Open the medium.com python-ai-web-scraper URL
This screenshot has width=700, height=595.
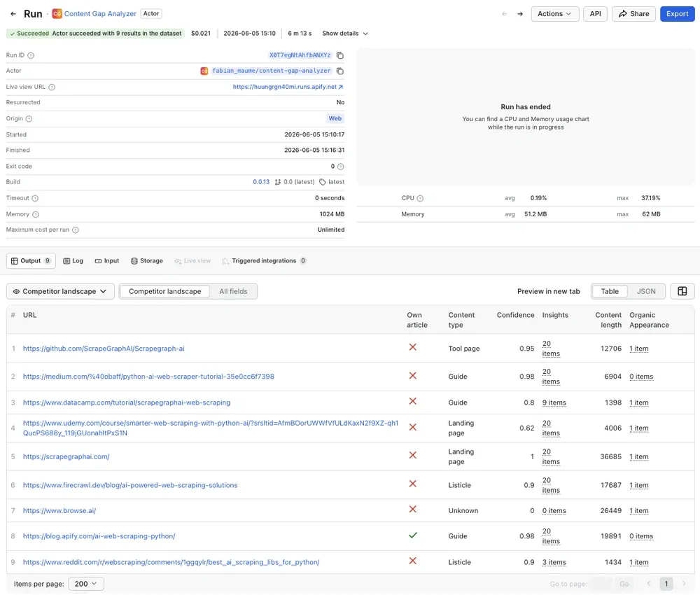[148, 377]
